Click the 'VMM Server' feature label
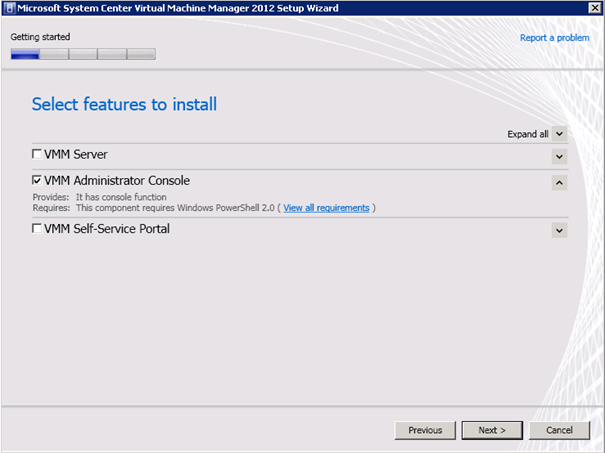The width and height of the screenshot is (605, 453). click(76, 154)
